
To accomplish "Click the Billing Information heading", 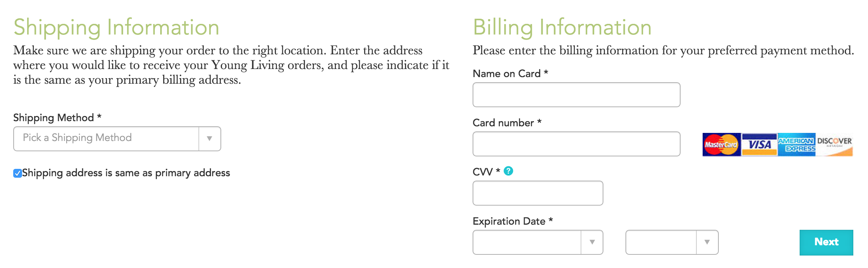I will coord(562,28).
